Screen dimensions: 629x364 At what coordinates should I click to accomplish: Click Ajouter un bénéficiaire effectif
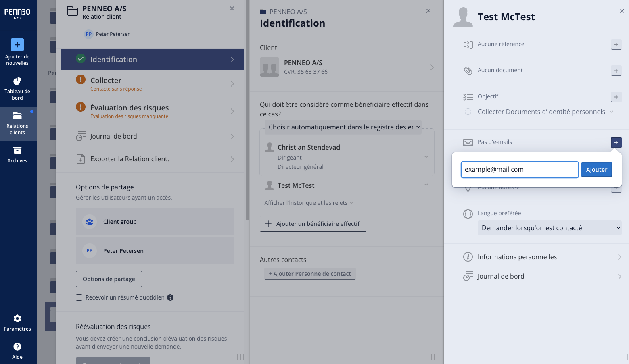[313, 224]
